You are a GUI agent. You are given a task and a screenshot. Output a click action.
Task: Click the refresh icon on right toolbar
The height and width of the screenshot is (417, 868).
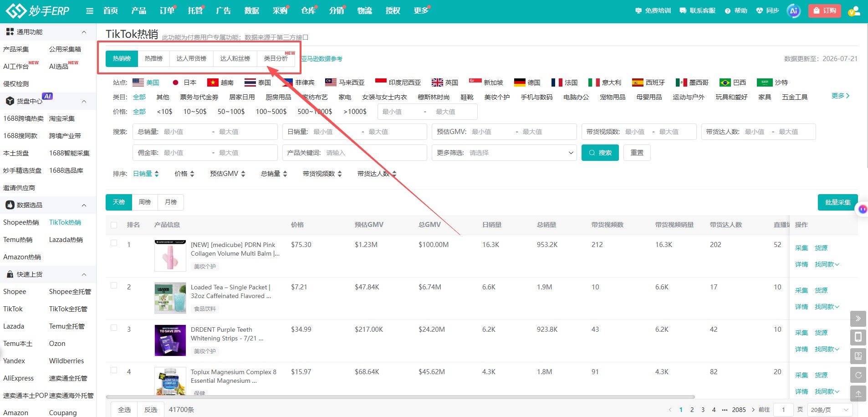coord(858,375)
